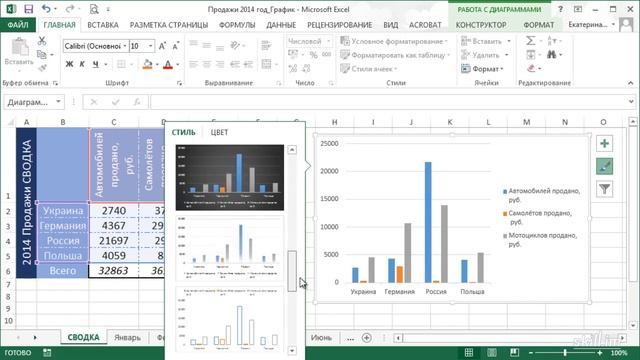640x360 pixels.
Task: Toggle bold with the Ж button
Action: click(69, 64)
